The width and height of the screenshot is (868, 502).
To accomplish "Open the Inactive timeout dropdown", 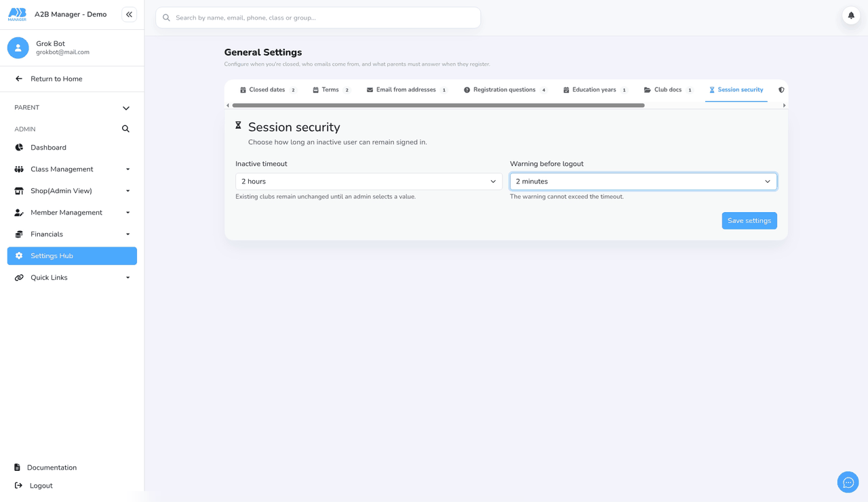I will click(369, 182).
